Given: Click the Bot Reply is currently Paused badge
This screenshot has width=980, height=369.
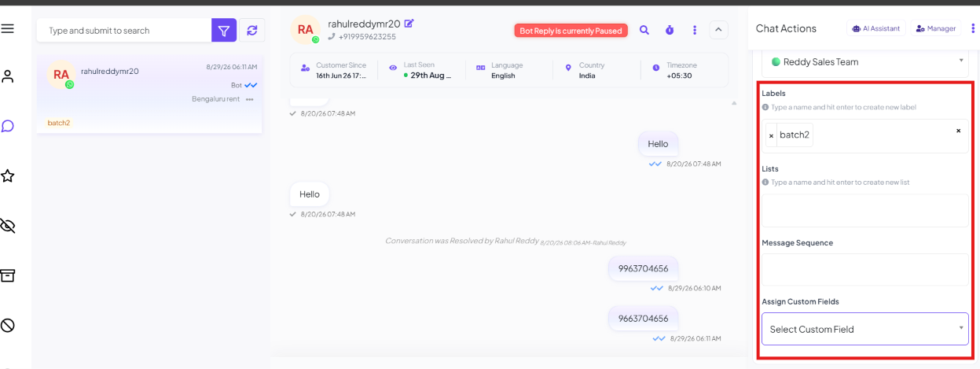Looking at the screenshot, I should pyautogui.click(x=571, y=31).
